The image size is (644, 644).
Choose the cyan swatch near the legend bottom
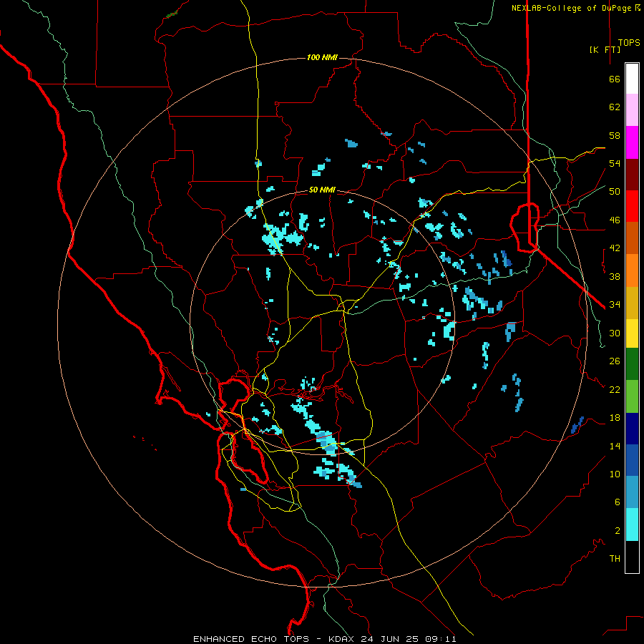(632, 525)
